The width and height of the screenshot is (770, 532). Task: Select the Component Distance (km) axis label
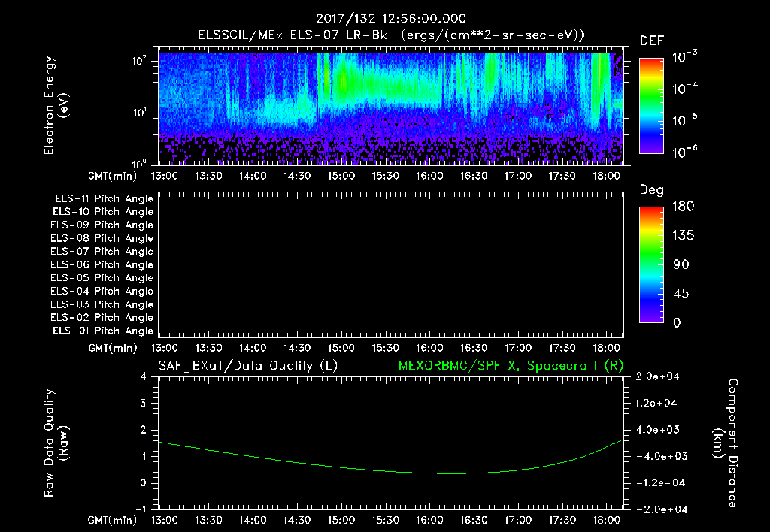coord(725,443)
